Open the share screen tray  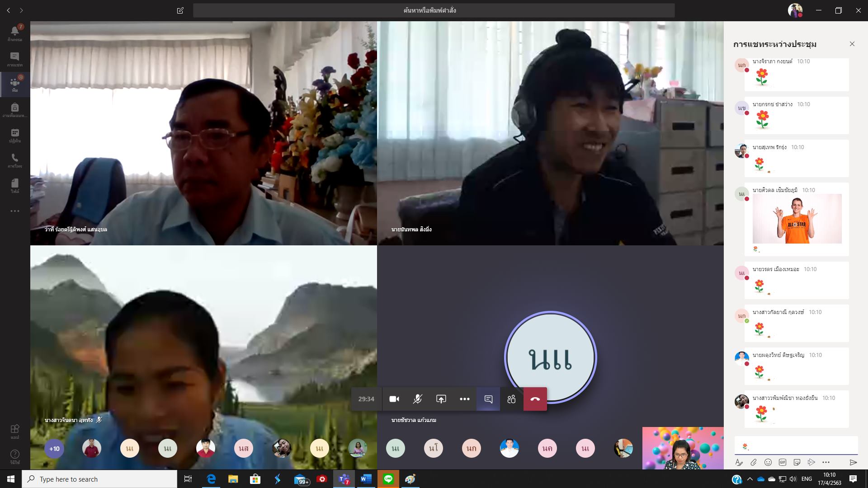coord(441,399)
